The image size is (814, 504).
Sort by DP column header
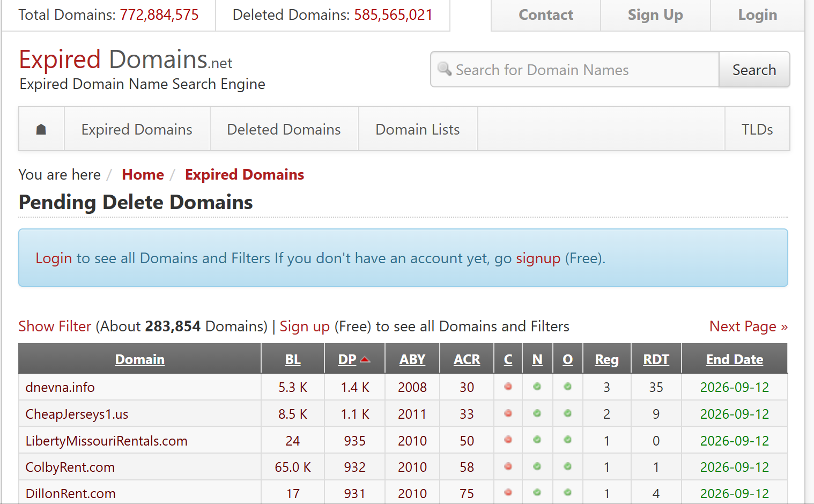coord(347,359)
